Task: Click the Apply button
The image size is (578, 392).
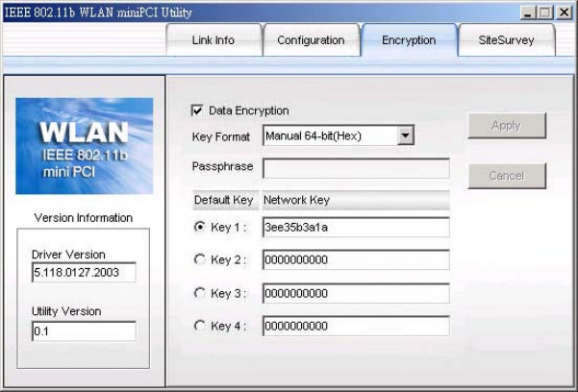Action: pos(507,126)
